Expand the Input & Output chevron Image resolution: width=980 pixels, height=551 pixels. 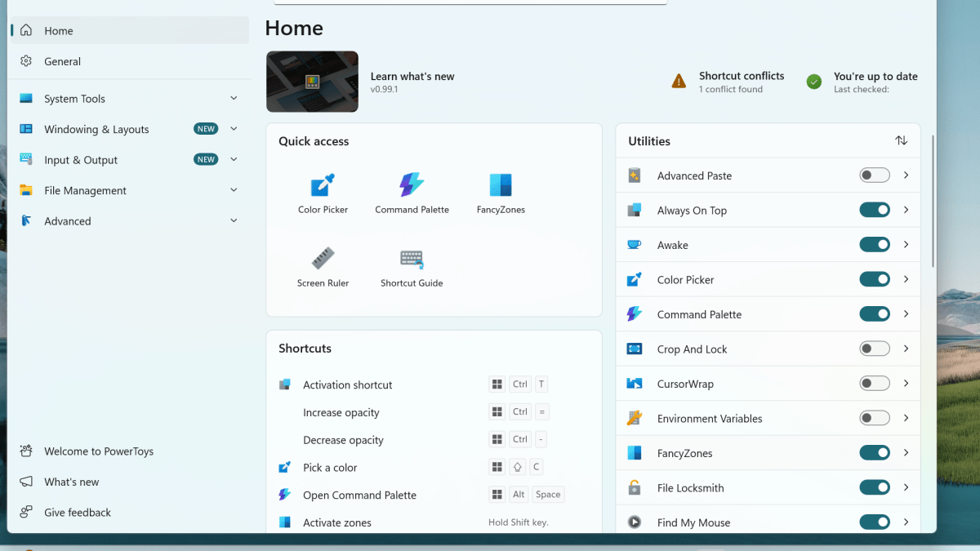click(x=234, y=159)
